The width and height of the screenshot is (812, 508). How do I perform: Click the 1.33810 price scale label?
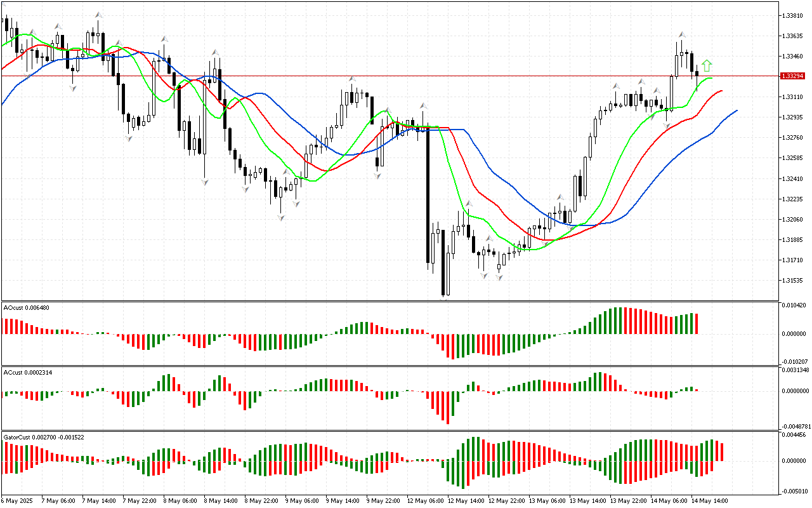(794, 15)
